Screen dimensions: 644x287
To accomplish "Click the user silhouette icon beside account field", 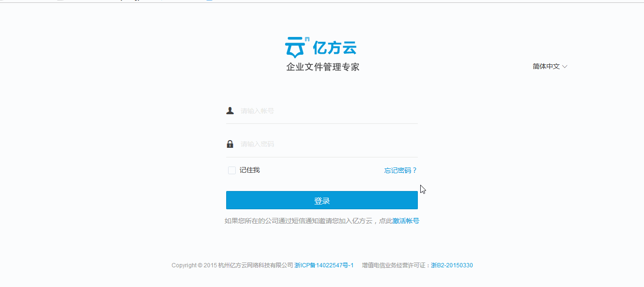I will (230, 111).
